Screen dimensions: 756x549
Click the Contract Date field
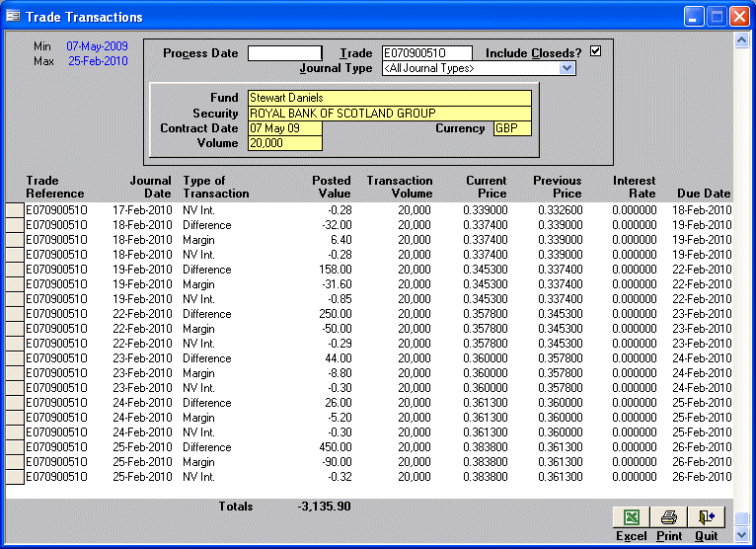tap(284, 128)
